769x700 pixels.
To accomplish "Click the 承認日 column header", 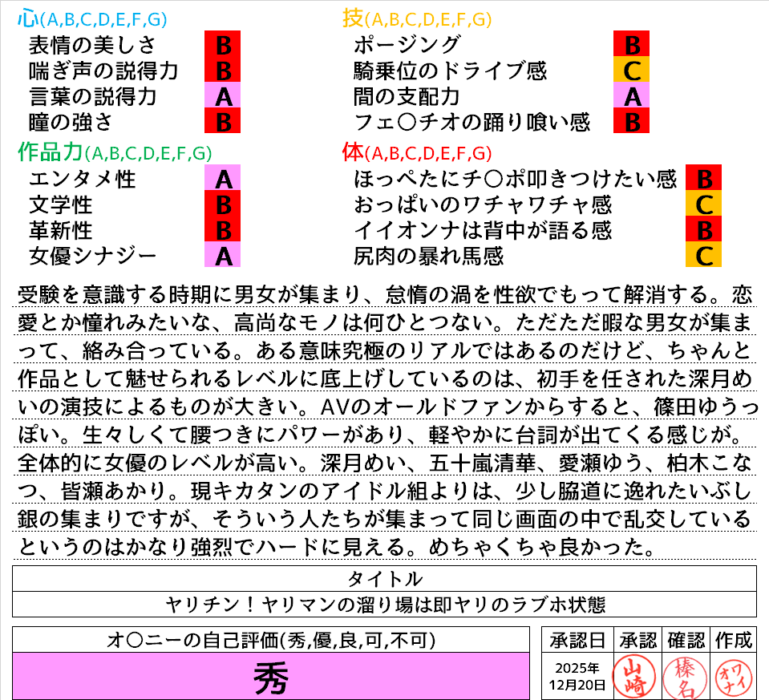I will (x=578, y=639).
